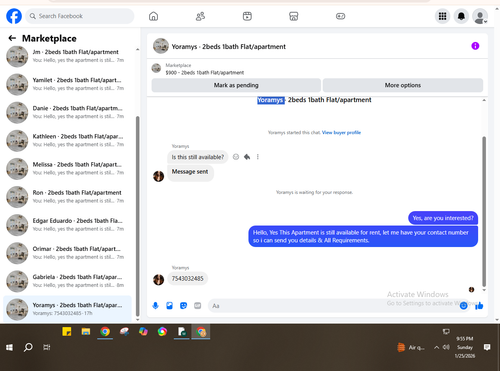
Task: Open the account profile menu
Action: click(480, 16)
